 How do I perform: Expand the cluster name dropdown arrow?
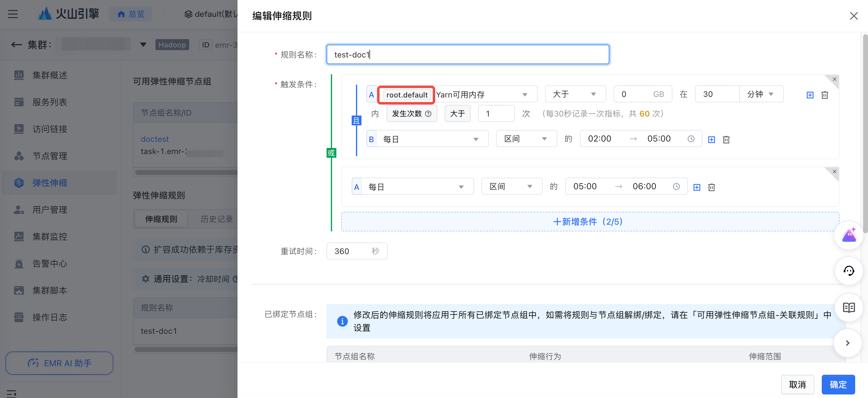click(x=143, y=44)
